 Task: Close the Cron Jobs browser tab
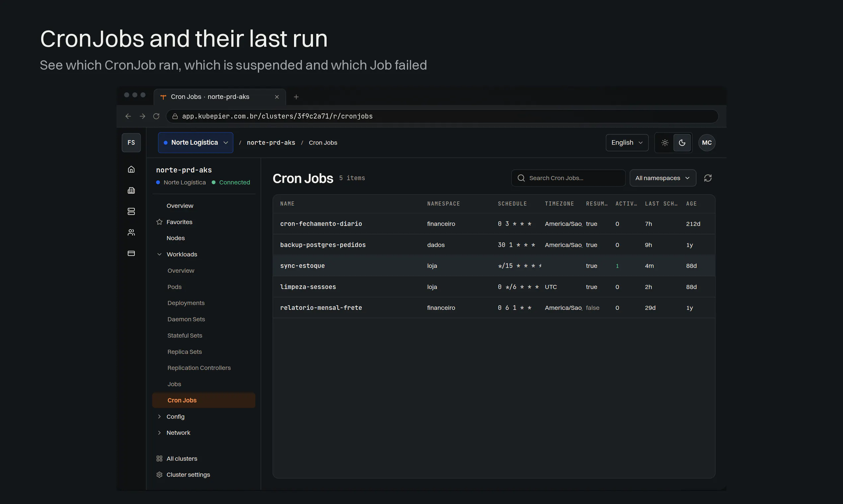tap(277, 97)
